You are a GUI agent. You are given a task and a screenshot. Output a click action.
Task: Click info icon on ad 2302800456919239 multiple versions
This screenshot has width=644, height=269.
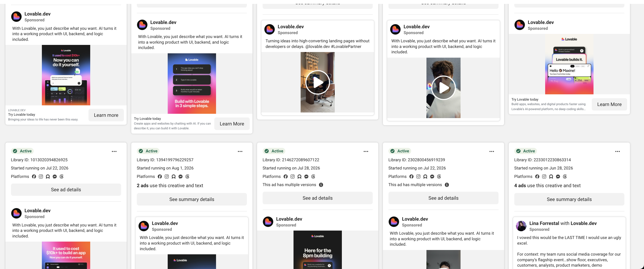coord(447,185)
